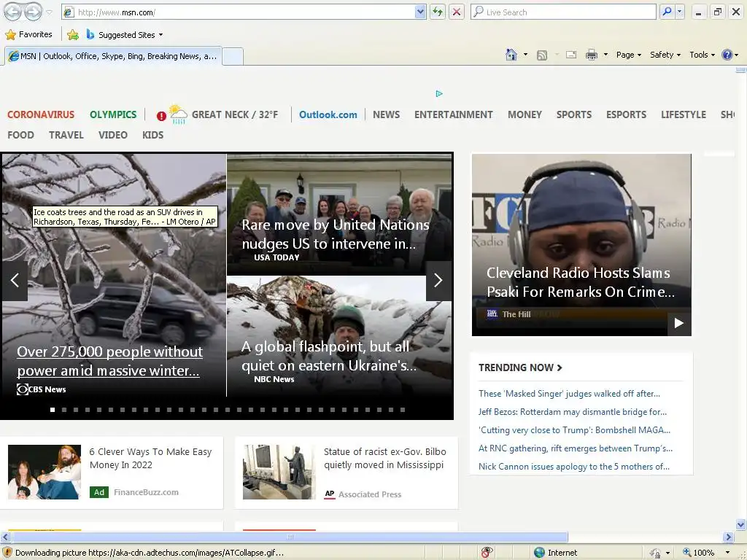Open Over 275,000 people without power story

click(109, 361)
